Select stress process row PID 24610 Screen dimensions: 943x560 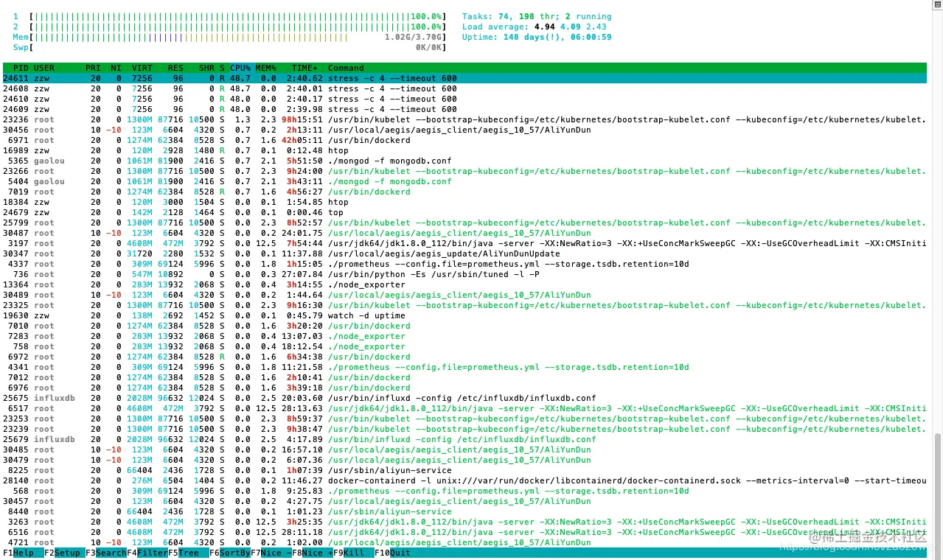[x=464, y=99]
